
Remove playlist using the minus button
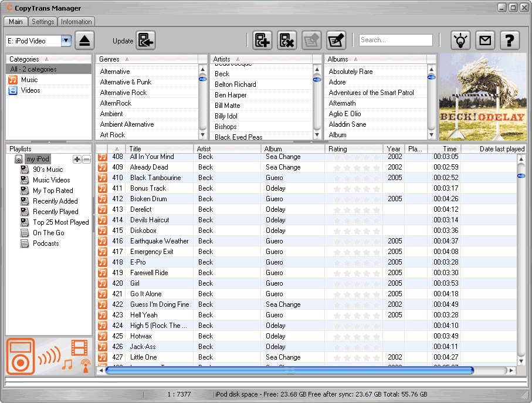86,160
